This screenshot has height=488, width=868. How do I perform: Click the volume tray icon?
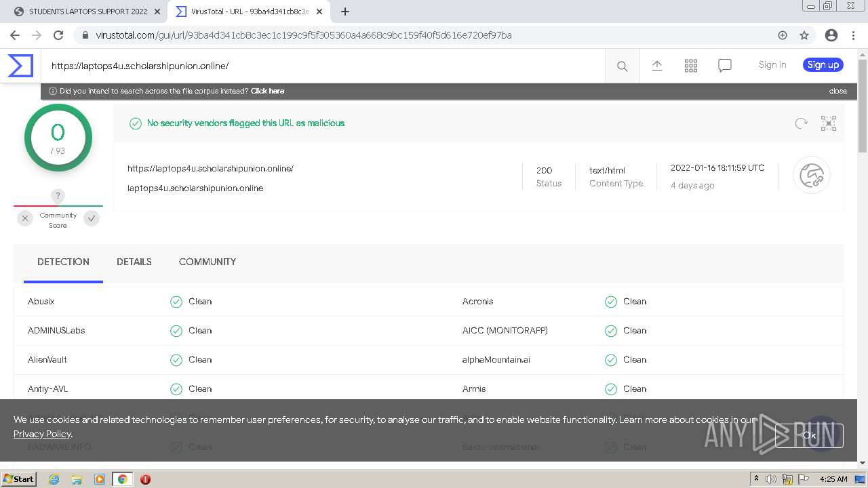771,479
